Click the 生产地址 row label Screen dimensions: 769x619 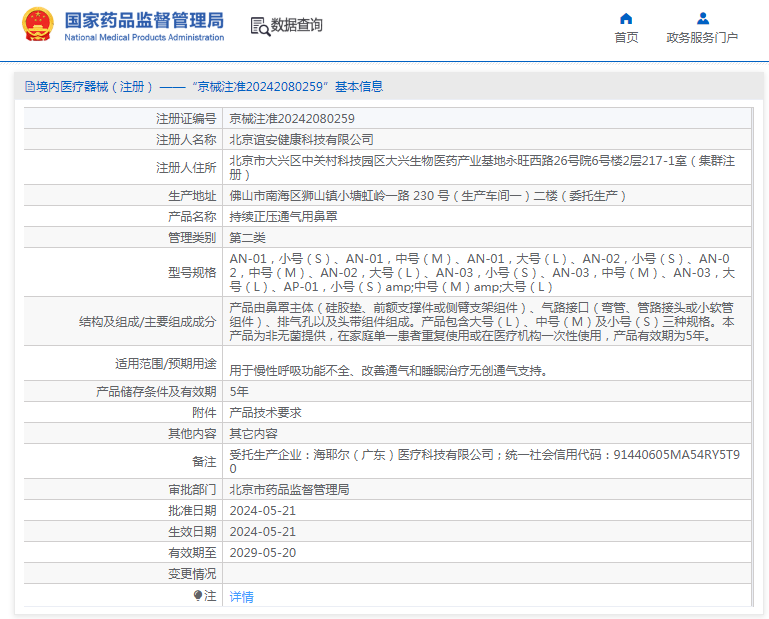point(192,196)
